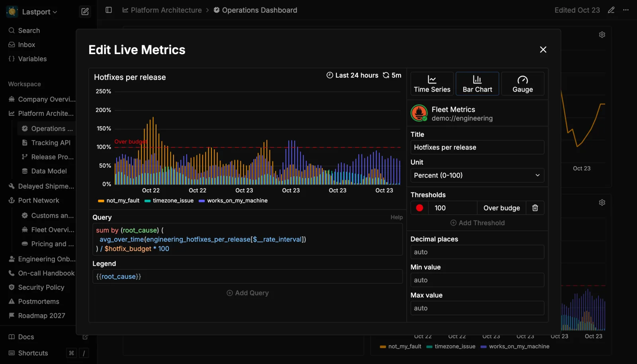Toggle the not_my_fault legend series
637x364 pixels.
119,200
